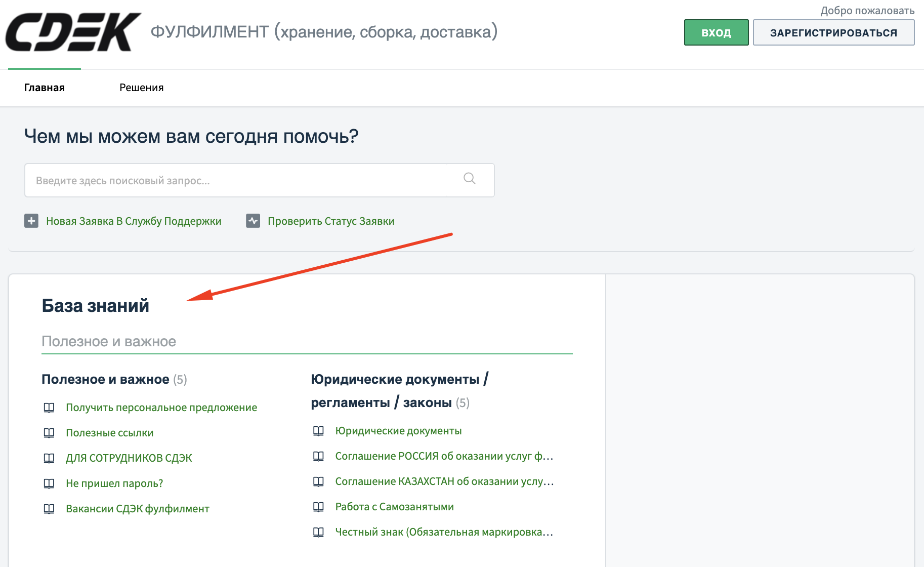
Task: Open article Юридические документы
Action: [x=399, y=431]
